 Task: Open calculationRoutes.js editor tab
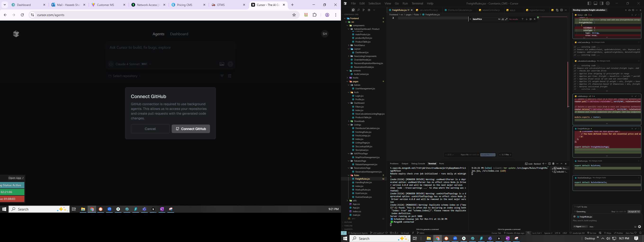click(429, 10)
